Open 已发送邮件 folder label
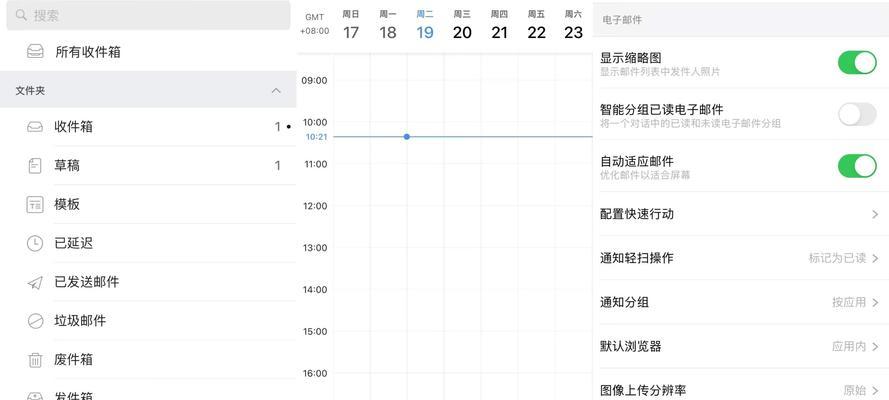The image size is (889, 400). coord(87,282)
